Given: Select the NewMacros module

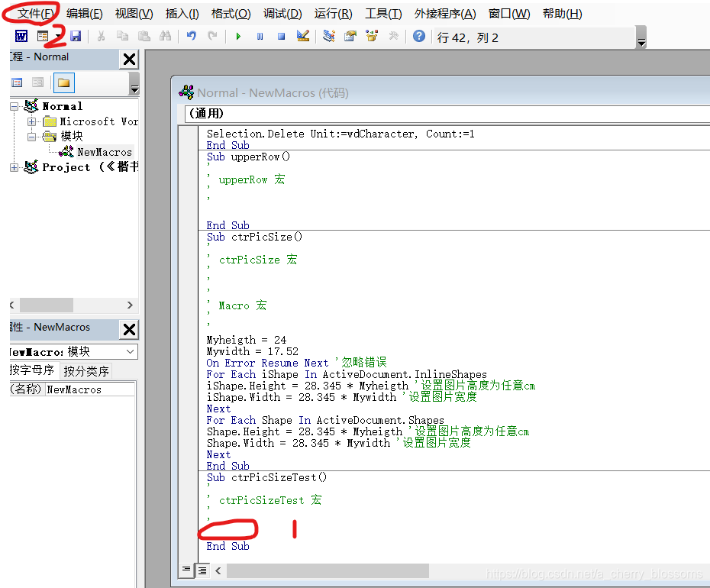Looking at the screenshot, I should point(104,152).
